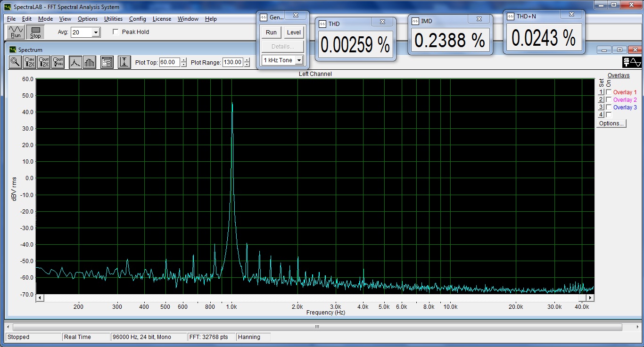
Task: Click the ST sine wave logo icon
Action: 632,62
